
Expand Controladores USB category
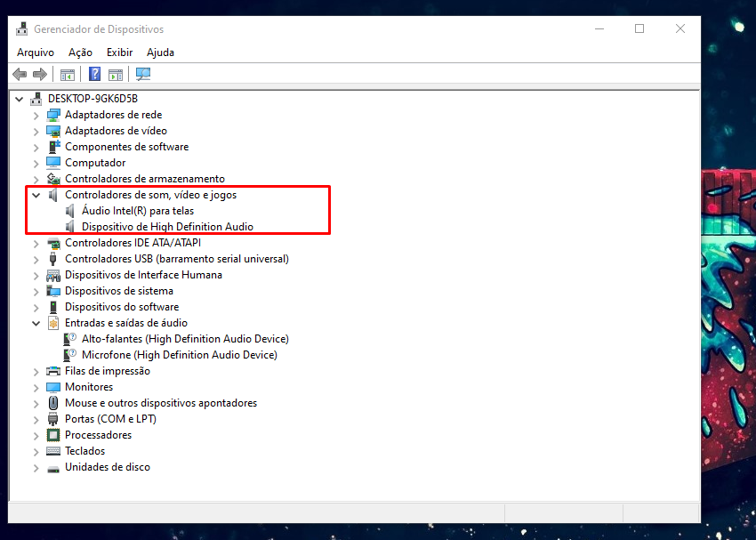[x=36, y=260]
